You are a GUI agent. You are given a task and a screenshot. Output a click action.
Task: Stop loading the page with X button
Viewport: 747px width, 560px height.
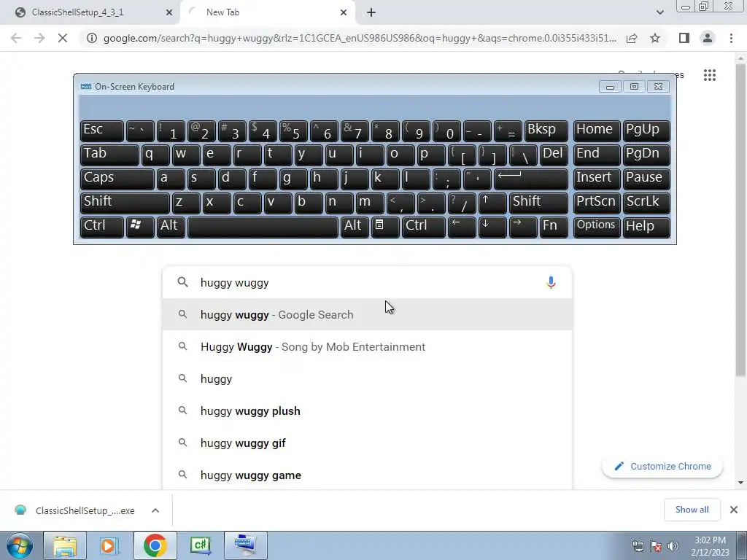coord(63,38)
